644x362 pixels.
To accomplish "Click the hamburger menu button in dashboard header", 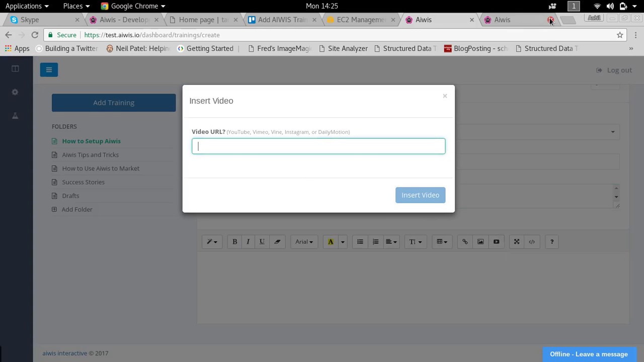I will point(49,70).
